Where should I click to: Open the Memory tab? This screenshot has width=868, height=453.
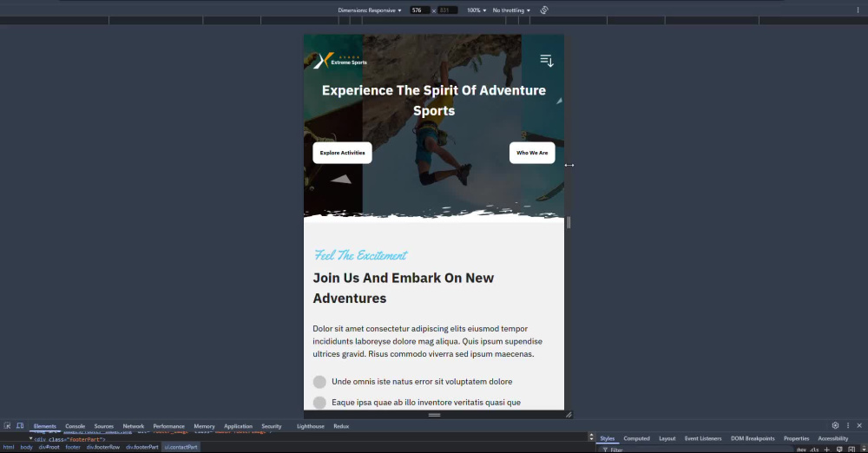[x=204, y=426]
